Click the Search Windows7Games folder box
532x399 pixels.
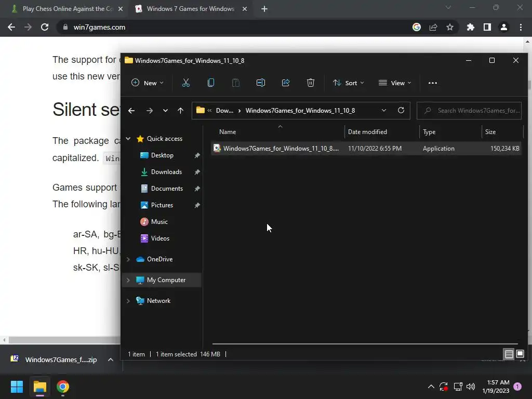coord(469,111)
